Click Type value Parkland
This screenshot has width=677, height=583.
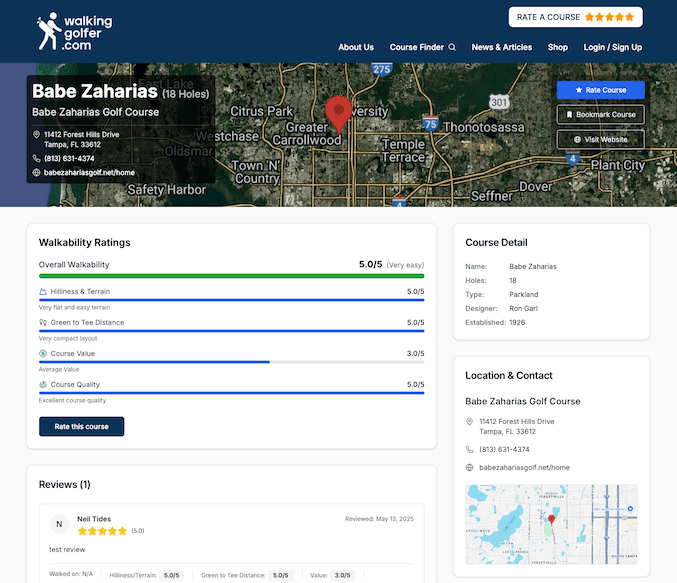(524, 295)
